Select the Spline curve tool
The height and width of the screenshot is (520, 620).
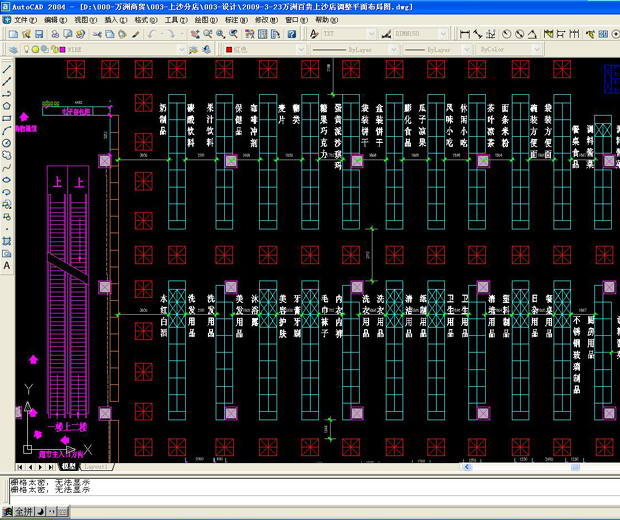[x=7, y=167]
